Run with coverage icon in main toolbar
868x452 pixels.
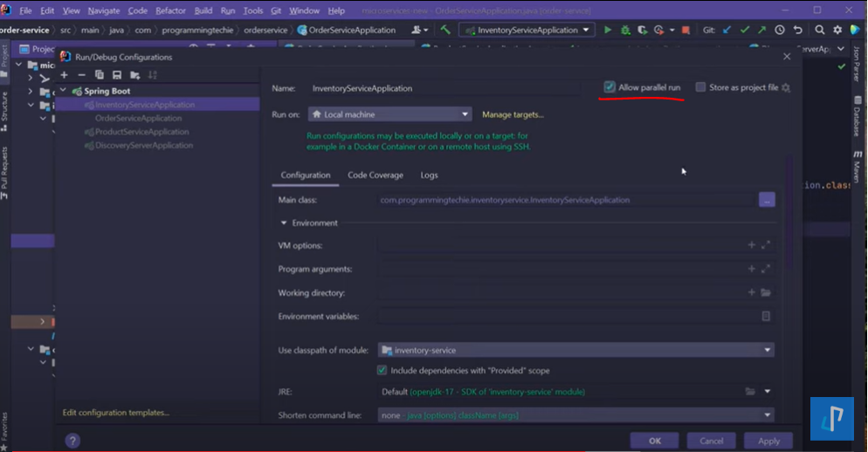[642, 30]
